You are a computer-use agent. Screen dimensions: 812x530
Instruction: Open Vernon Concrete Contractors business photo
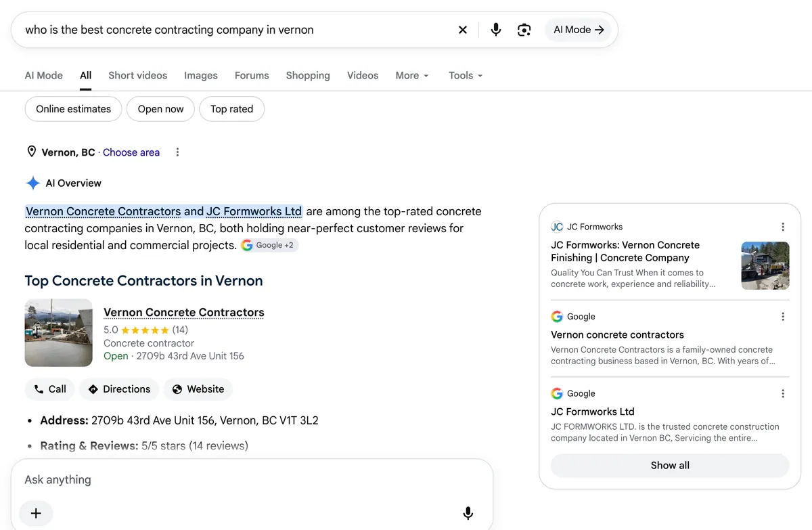(x=58, y=333)
